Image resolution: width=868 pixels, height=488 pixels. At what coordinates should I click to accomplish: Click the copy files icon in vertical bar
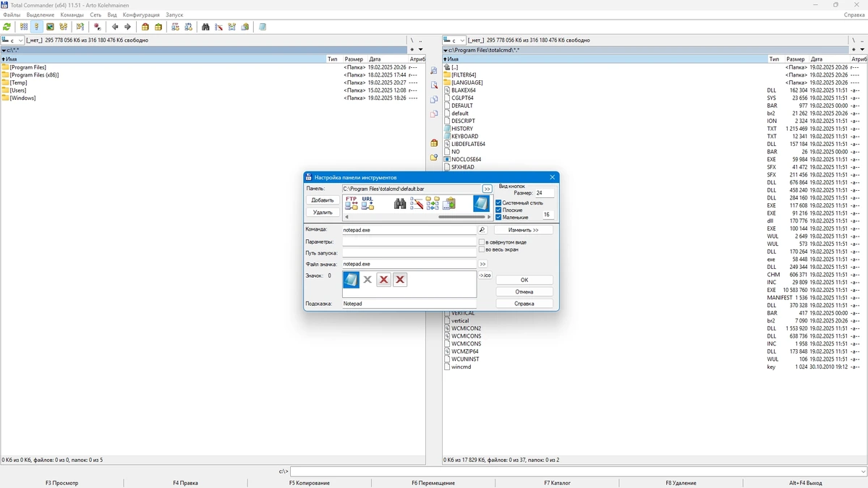pyautogui.click(x=434, y=99)
